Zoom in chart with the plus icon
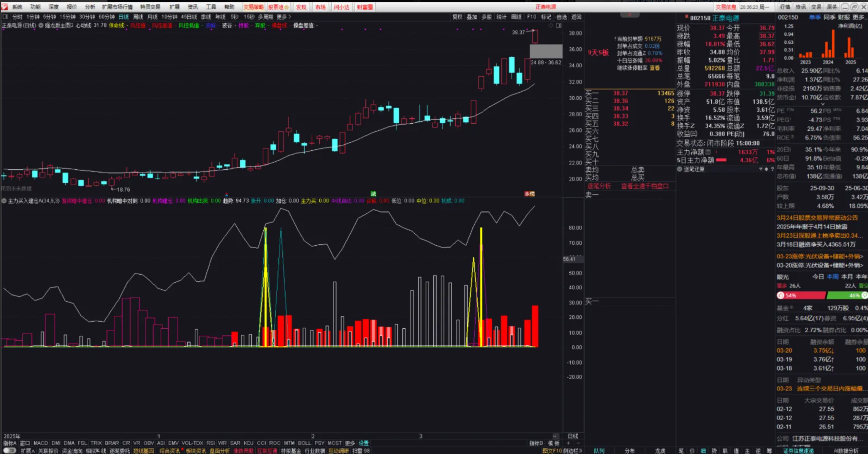 coord(568,443)
